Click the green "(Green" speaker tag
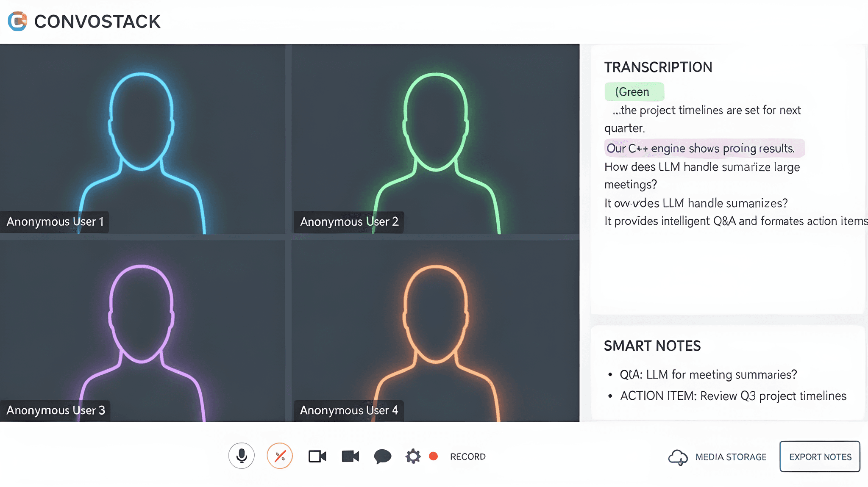Screen dimensions: 868x487 tap(634, 91)
